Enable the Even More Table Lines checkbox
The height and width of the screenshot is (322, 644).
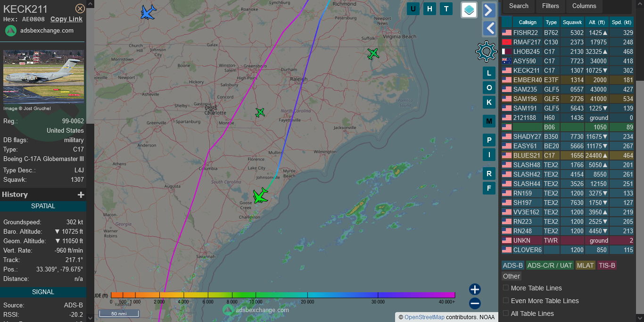(506, 301)
